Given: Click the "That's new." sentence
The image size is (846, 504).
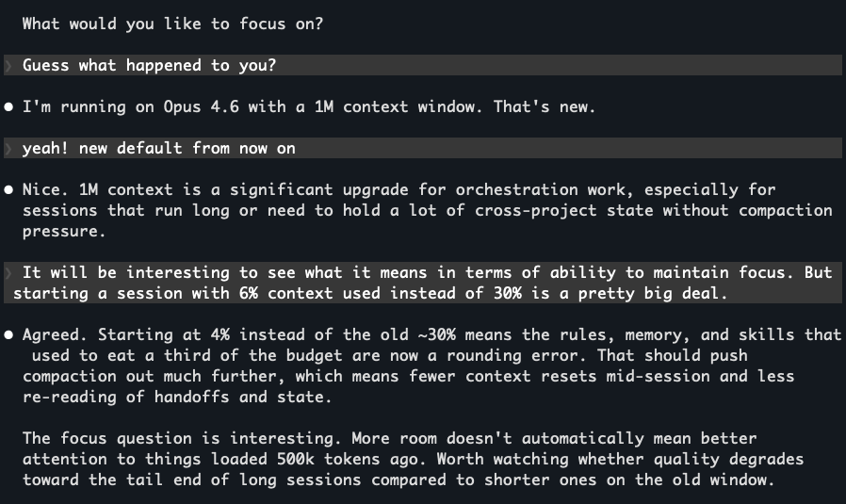Looking at the screenshot, I should tap(544, 107).
